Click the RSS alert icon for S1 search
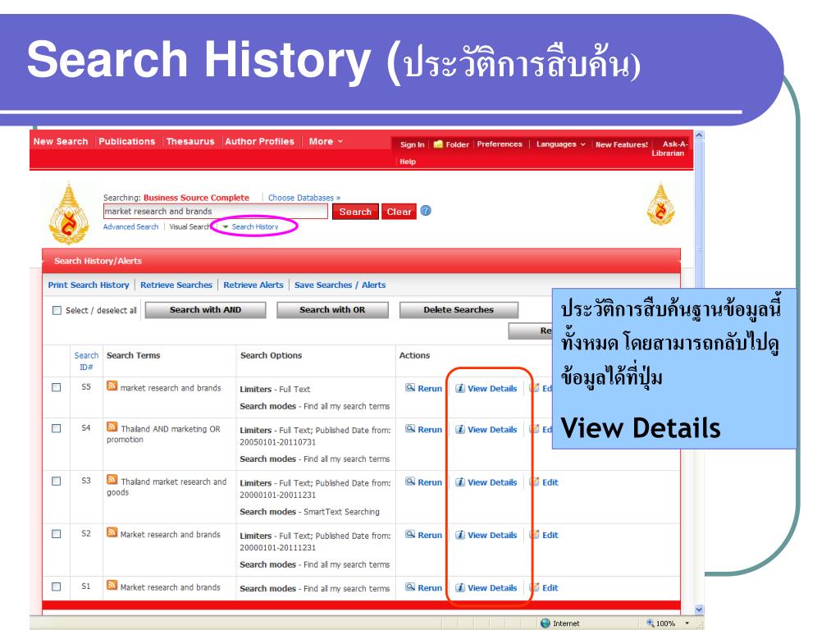The width and height of the screenshot is (840, 630). 112,585
